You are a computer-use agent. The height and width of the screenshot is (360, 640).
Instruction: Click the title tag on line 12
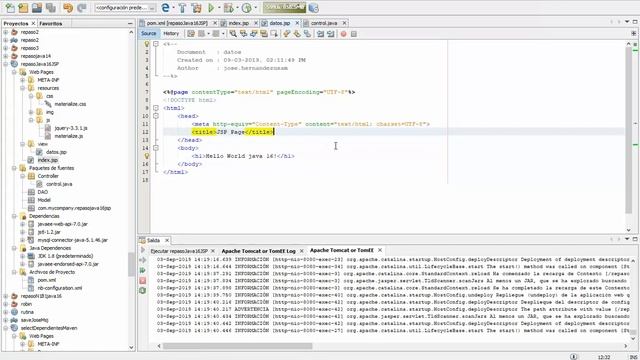tap(233, 132)
